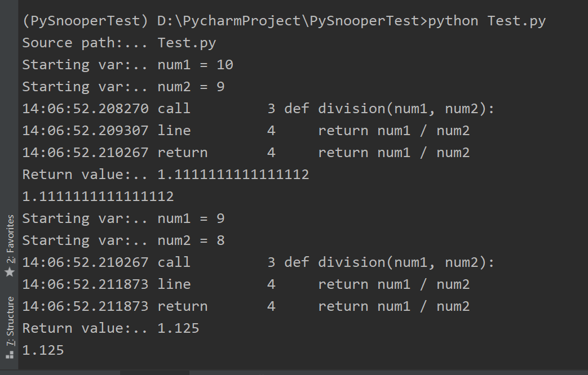The image size is (588, 375).
Task: Click the Favorites star icon
Action: (x=9, y=273)
